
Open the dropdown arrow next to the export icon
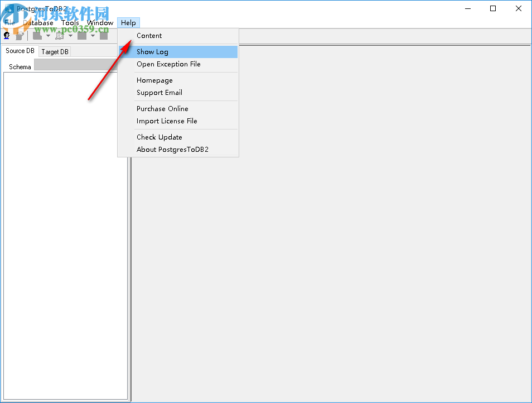pyautogui.click(x=71, y=35)
